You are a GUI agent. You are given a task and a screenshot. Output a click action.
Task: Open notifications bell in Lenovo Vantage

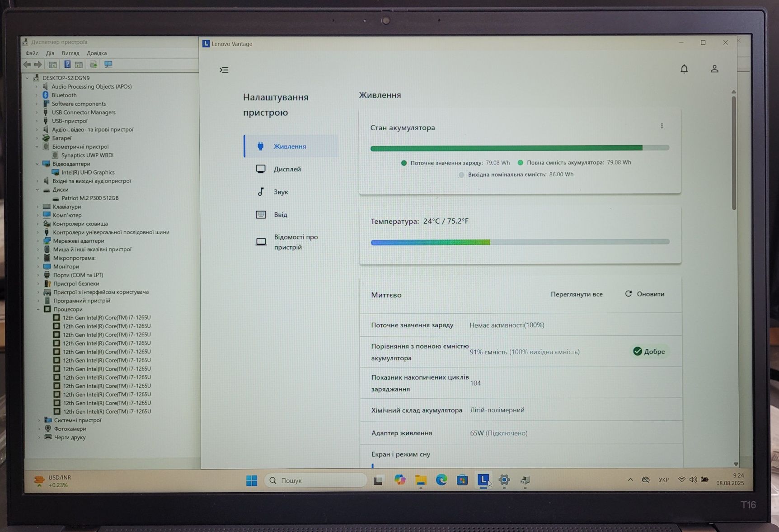pos(684,69)
